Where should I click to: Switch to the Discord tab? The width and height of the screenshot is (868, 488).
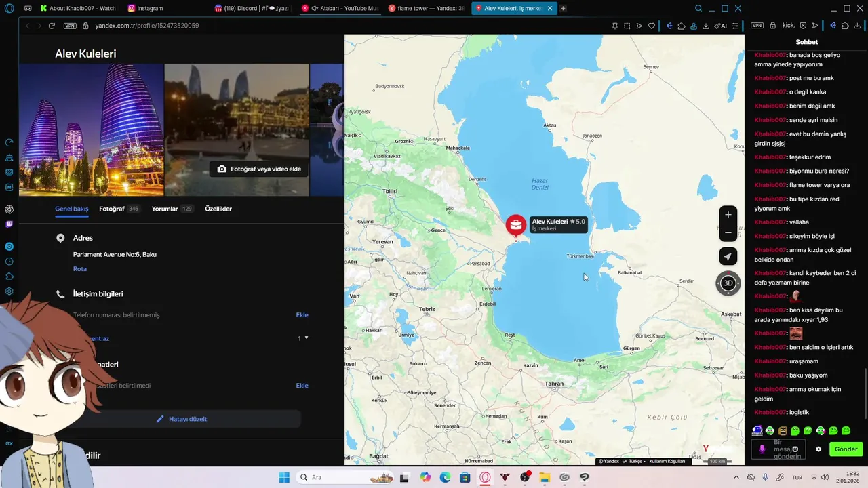point(251,9)
